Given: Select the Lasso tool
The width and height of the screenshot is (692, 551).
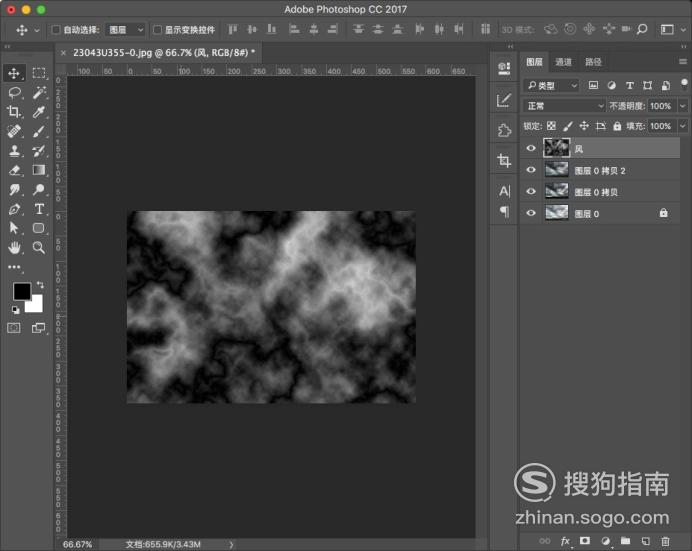Looking at the screenshot, I should point(14,92).
